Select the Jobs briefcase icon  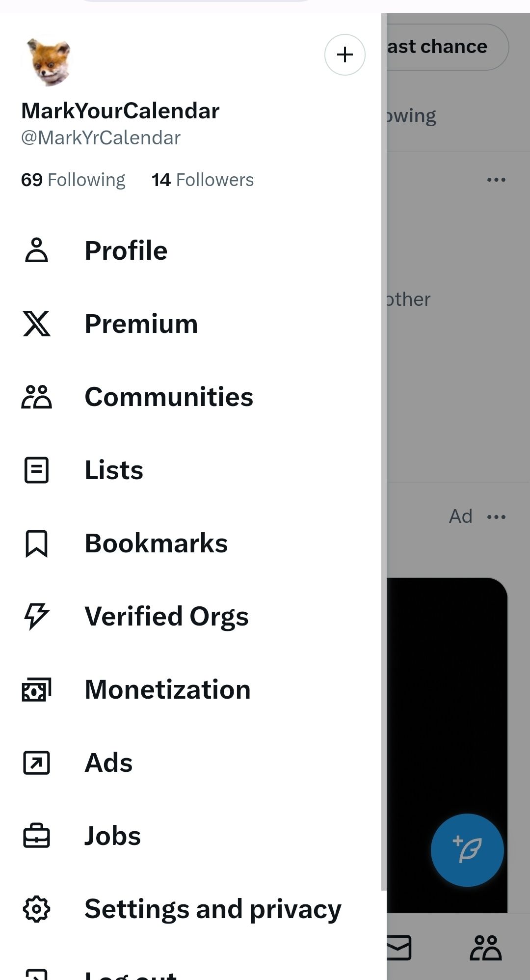pyautogui.click(x=37, y=836)
